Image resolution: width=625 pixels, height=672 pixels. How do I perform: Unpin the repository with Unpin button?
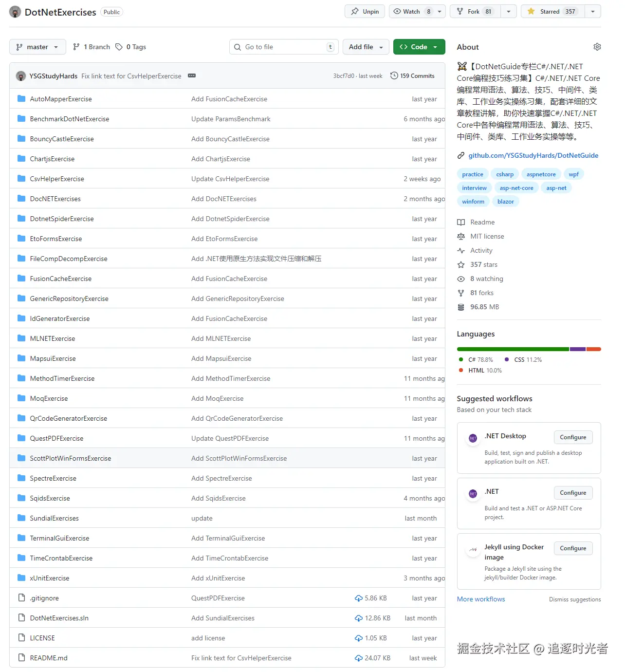(365, 11)
